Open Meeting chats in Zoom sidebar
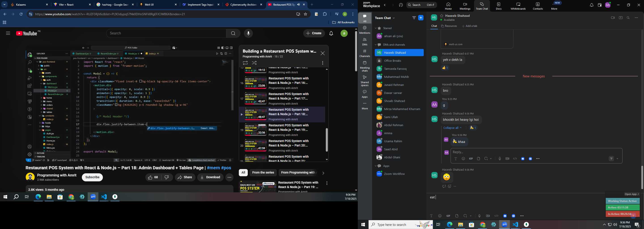 (x=365, y=66)
